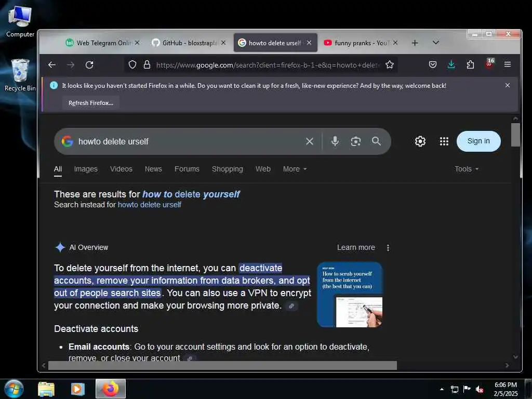Viewport: 532px width, 399px height.
Task: Show hidden system tray icons arrow
Action: pos(442,389)
